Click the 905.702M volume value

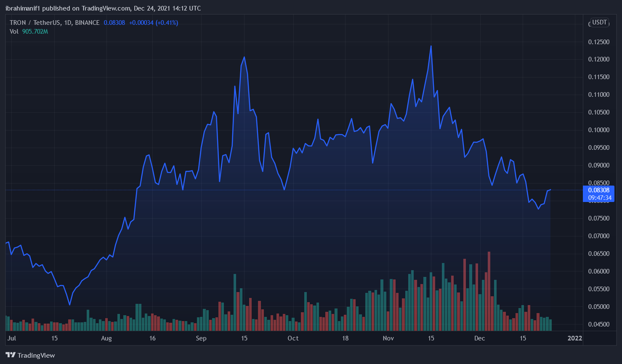tap(35, 32)
